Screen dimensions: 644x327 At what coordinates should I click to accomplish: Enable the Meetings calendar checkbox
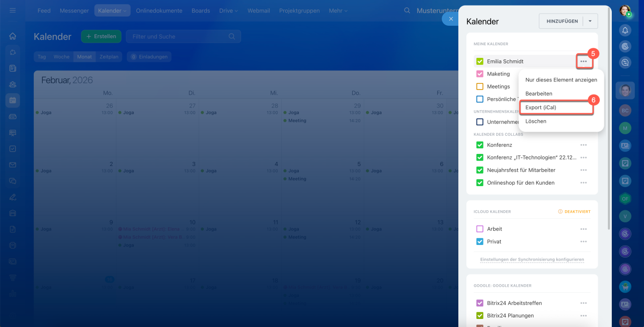479,87
